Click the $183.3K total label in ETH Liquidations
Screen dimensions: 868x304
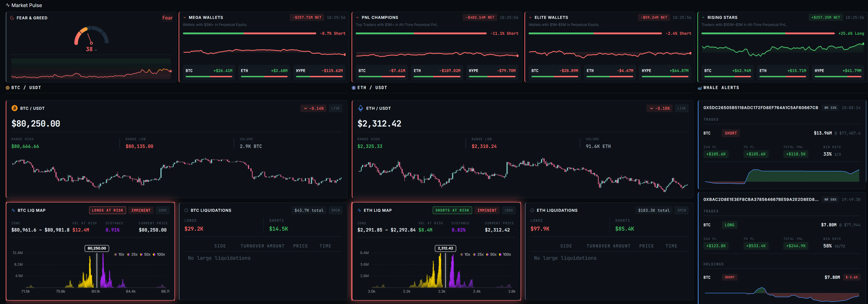click(654, 210)
